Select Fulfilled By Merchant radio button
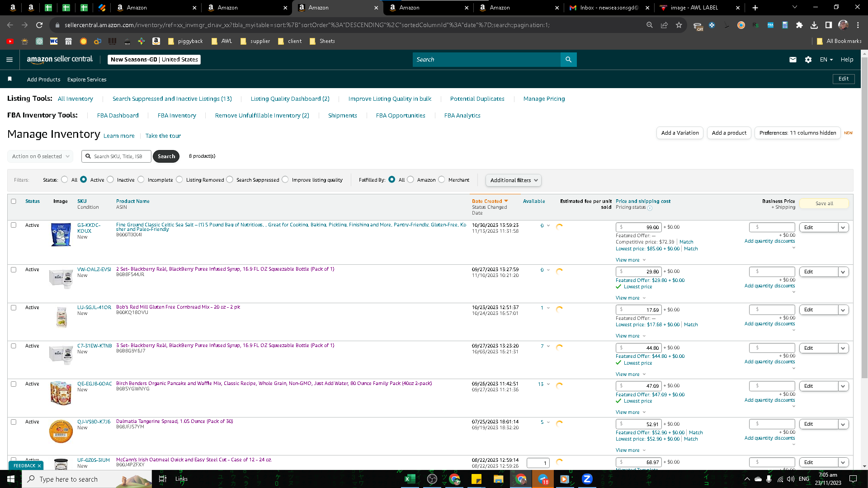Screen dimensions: 868x488 click(x=442, y=179)
